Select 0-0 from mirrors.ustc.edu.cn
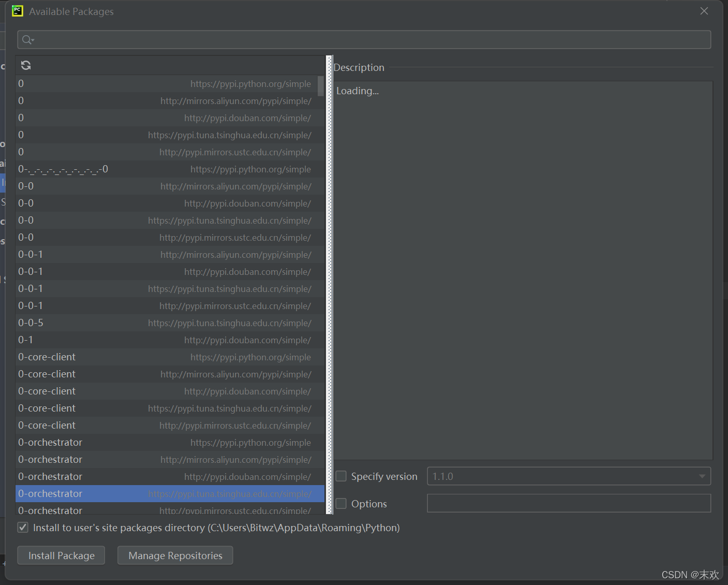This screenshot has height=585, width=728. (x=170, y=237)
